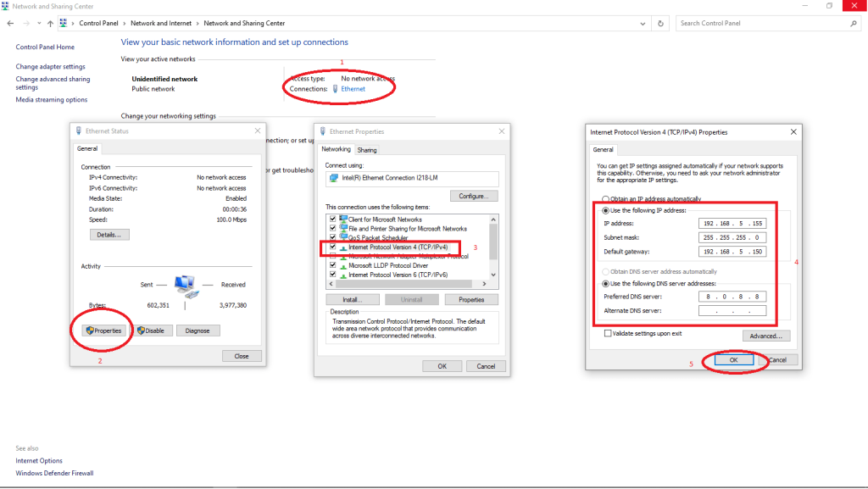Click the IP address field
This screenshot has width=868, height=489.
(732, 224)
